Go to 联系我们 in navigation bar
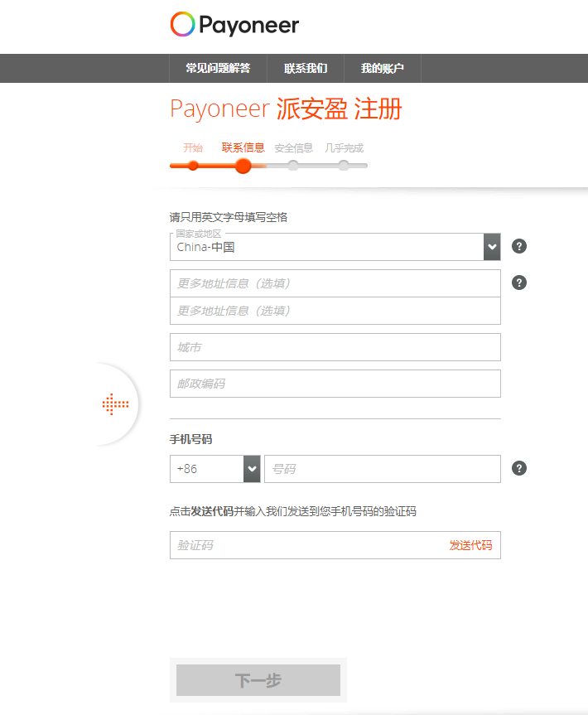Screen dimensions: 588x715 [x=306, y=69]
